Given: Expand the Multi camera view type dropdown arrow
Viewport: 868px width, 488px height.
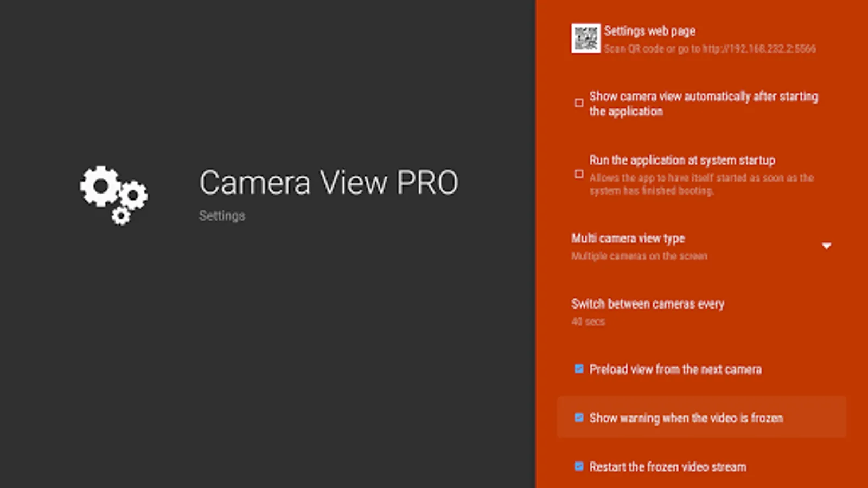Looking at the screenshot, I should [x=826, y=246].
